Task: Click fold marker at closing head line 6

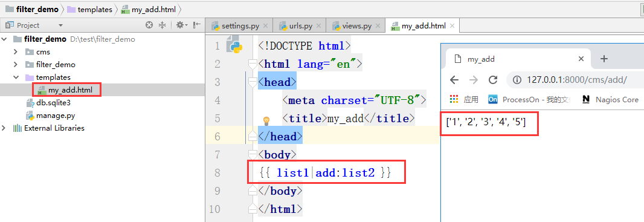Action: [x=252, y=137]
